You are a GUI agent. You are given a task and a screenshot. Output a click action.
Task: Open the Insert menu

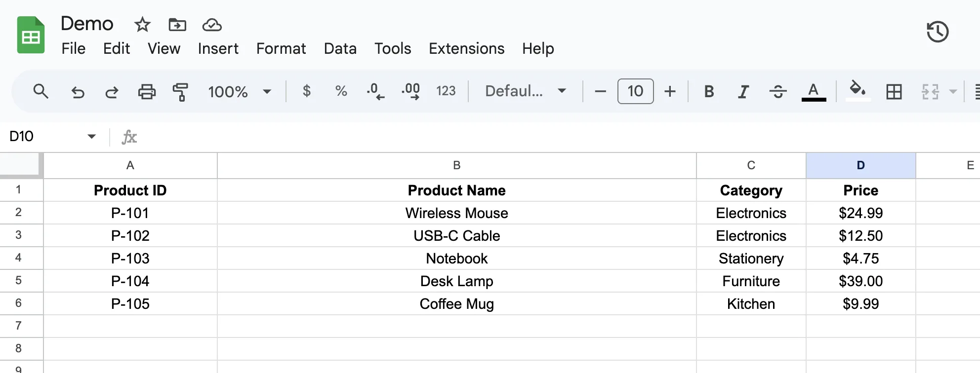click(x=218, y=48)
